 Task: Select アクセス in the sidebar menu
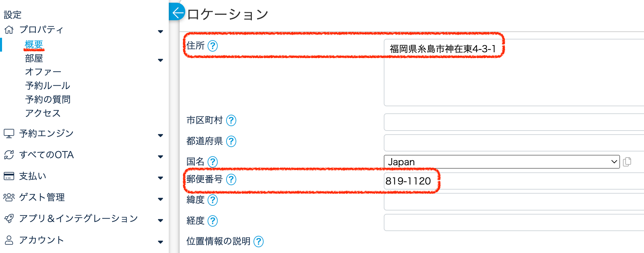click(x=43, y=113)
